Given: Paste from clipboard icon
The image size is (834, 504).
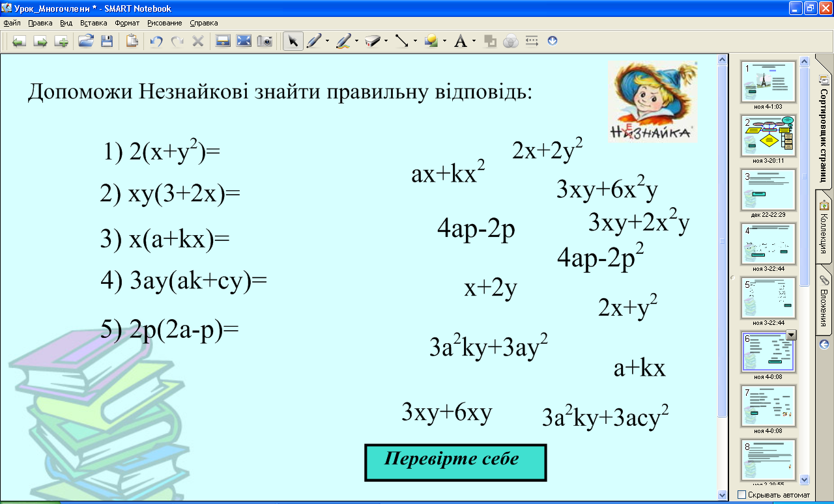Looking at the screenshot, I should click(x=132, y=41).
